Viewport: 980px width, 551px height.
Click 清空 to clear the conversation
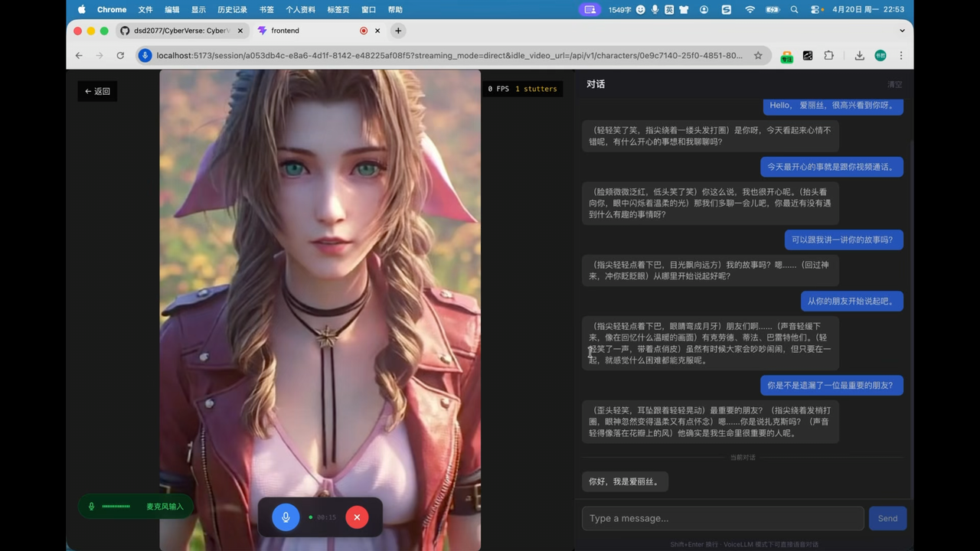(x=894, y=84)
